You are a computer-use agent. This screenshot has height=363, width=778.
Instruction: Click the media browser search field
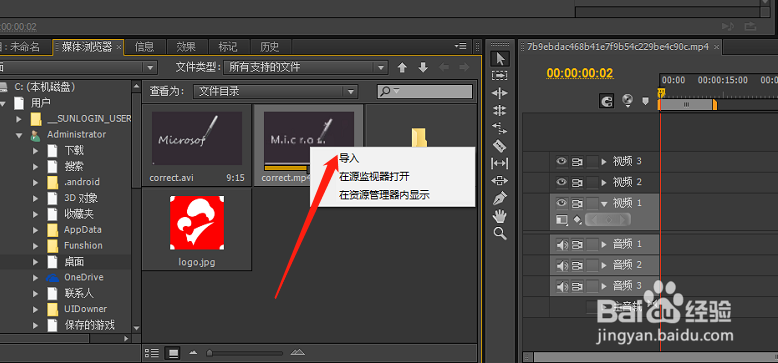425,91
